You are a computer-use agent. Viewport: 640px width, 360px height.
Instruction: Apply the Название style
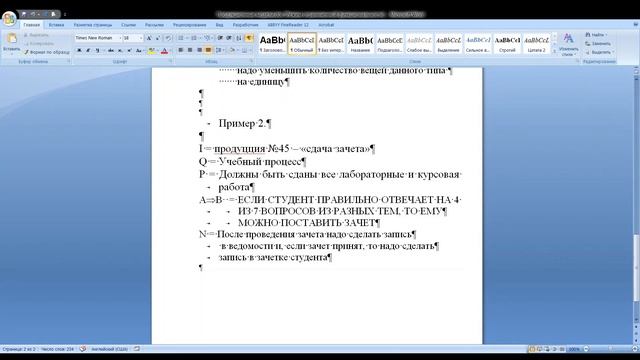click(360, 44)
